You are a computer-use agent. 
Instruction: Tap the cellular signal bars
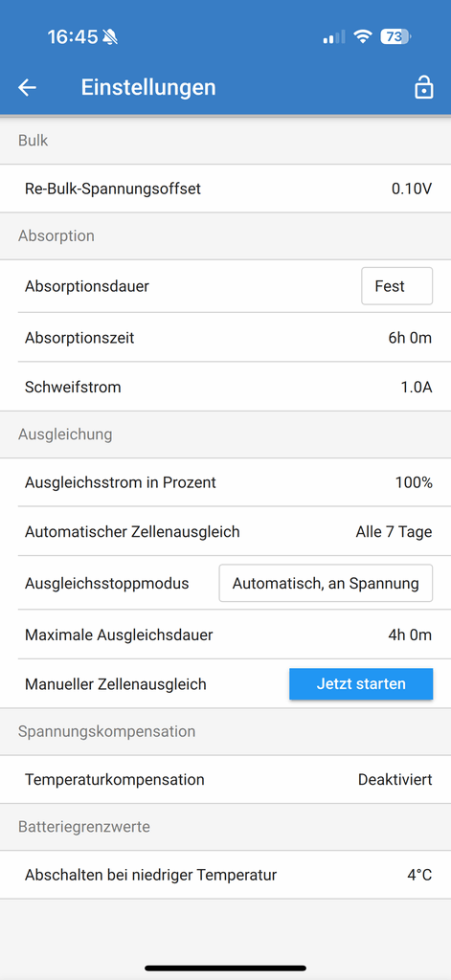tap(334, 37)
